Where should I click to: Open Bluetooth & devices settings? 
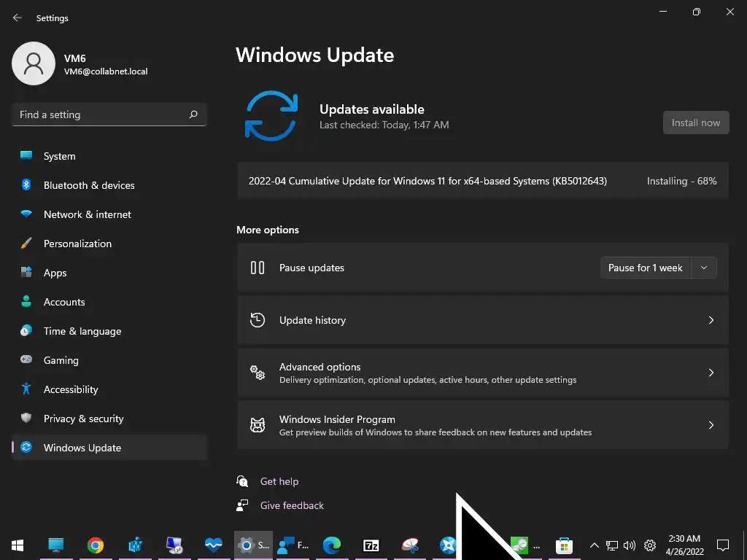[x=109, y=185]
